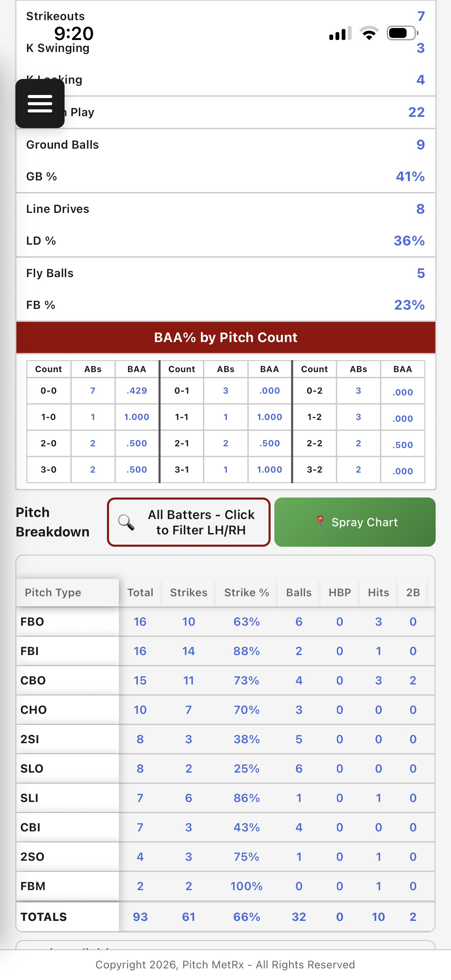Viewport: 451px width, 980px height.
Task: Sort by Strike % column header
Action: [x=246, y=592]
